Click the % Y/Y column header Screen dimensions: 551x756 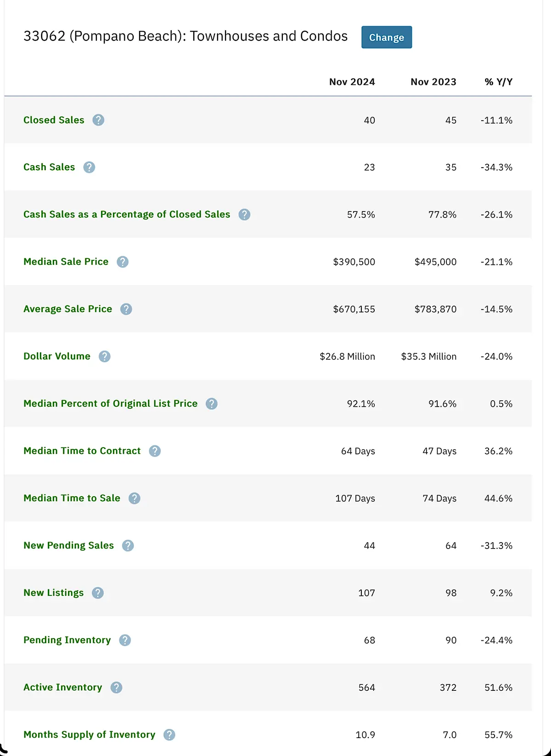pos(499,82)
